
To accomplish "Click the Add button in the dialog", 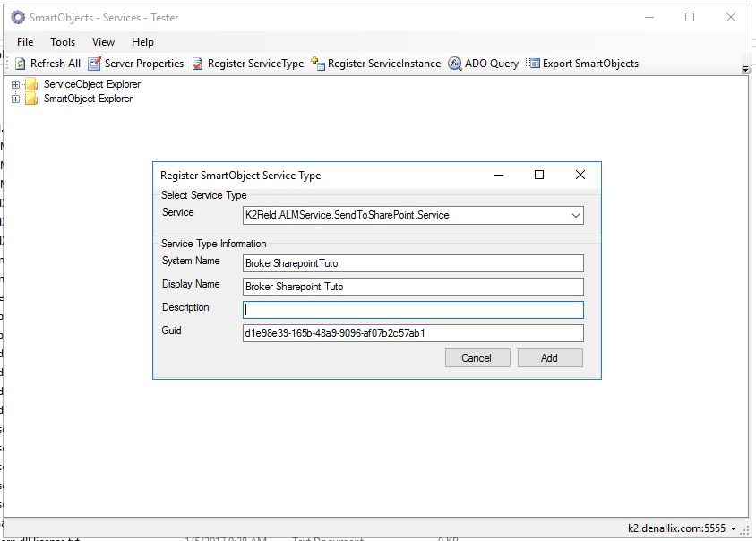I will pos(549,357).
